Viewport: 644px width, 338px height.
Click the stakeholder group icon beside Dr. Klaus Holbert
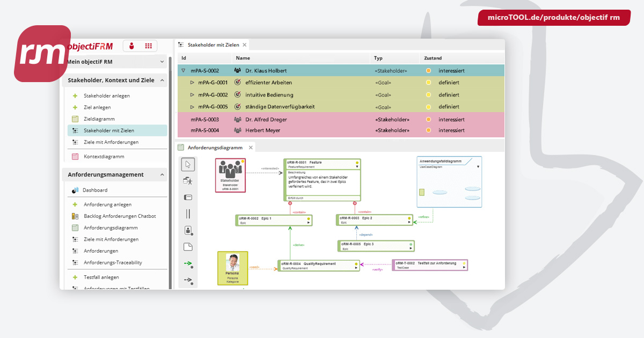[238, 70]
